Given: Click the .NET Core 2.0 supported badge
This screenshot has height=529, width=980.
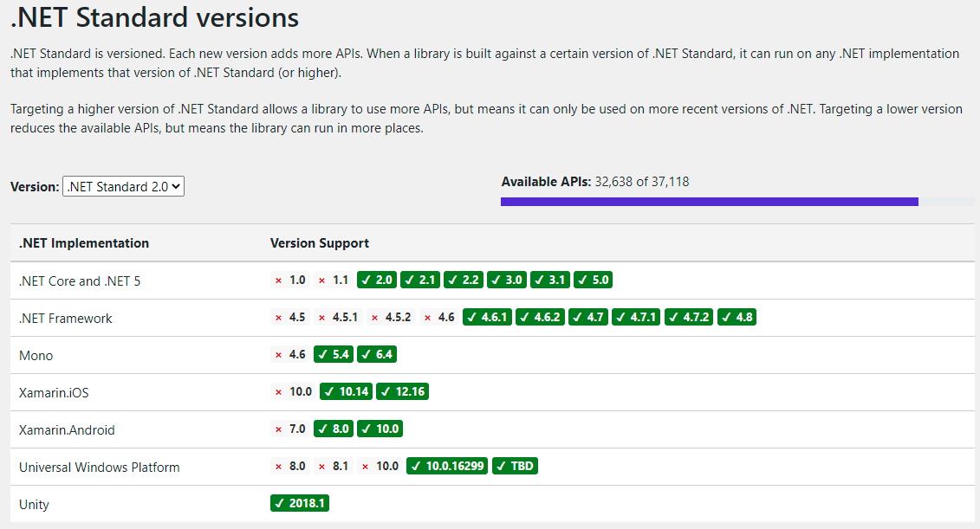Looking at the screenshot, I should [x=377, y=280].
